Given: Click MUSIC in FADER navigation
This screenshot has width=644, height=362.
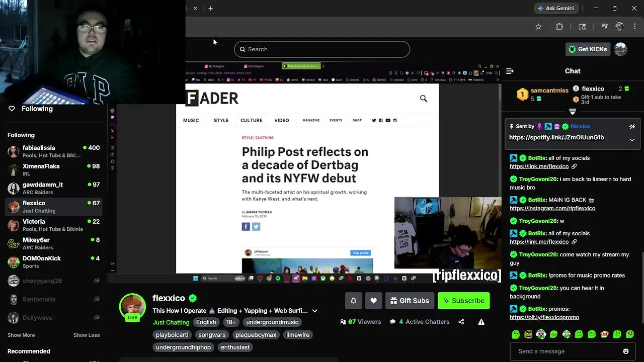Looking at the screenshot, I should (191, 121).
